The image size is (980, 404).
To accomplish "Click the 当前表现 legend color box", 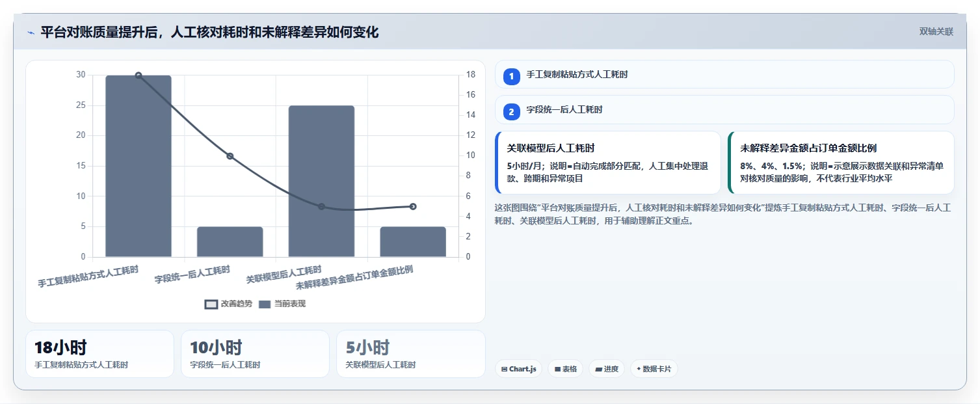I will point(265,304).
